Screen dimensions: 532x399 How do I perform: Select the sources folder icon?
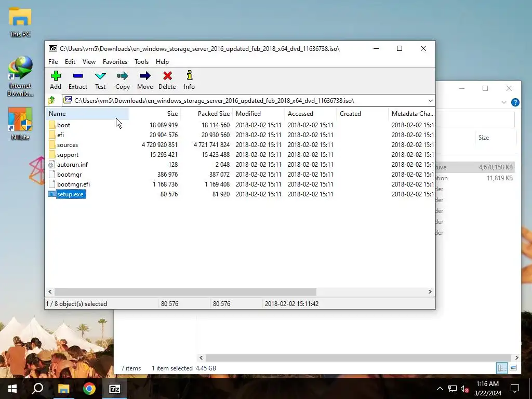pyautogui.click(x=52, y=144)
